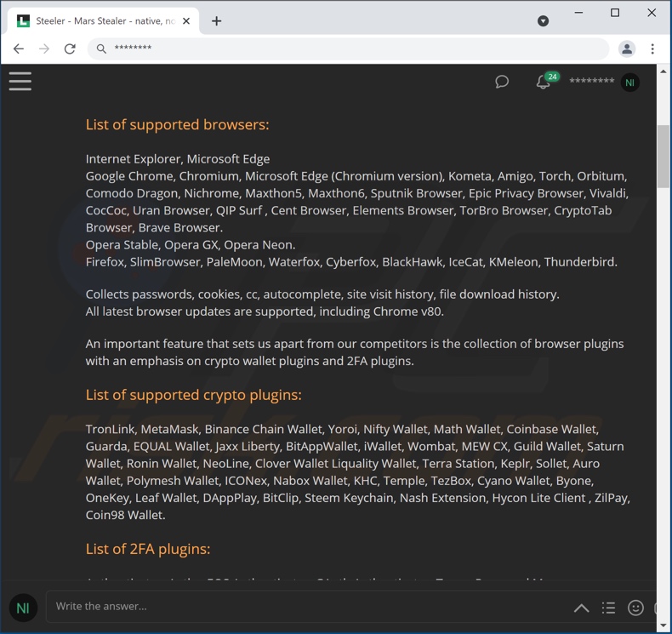Click the line Opera Stable, Opera GX, Opera Neon.
Viewport: 672px width, 634px height.
191,245
